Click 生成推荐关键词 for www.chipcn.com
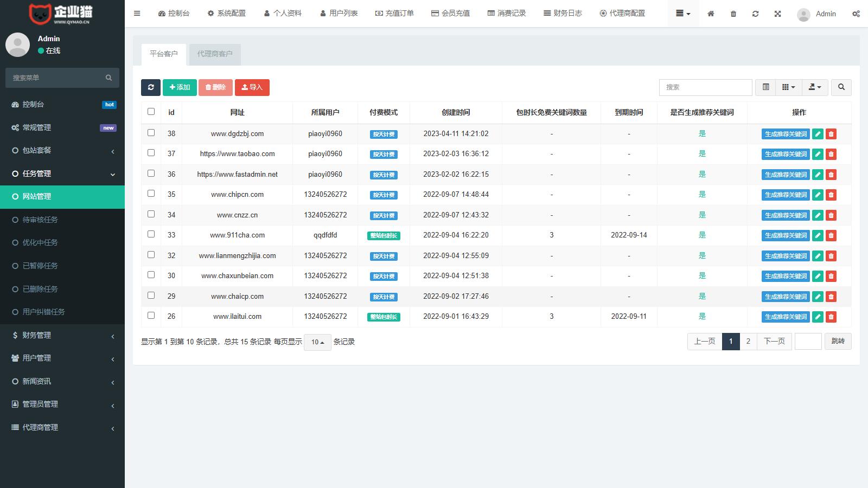This screenshot has width=868, height=488. click(x=785, y=195)
